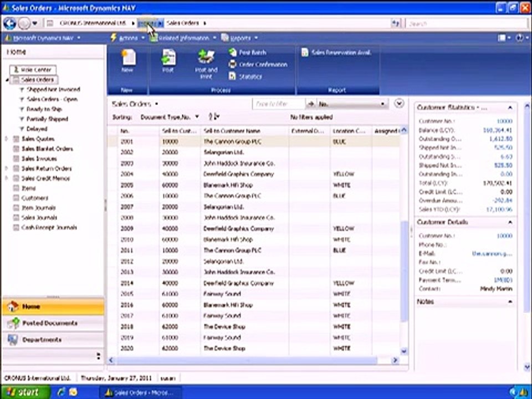The width and height of the screenshot is (532, 399).
Task: Click the customize layout icon top right
Action: [x=502, y=38]
